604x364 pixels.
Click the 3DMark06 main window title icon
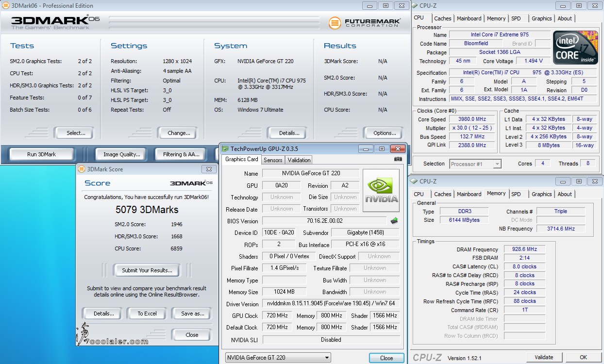click(x=5, y=5)
